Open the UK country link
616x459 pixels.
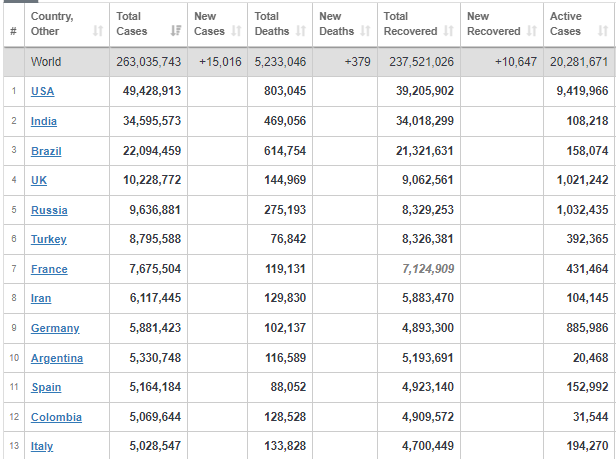pos(38,180)
